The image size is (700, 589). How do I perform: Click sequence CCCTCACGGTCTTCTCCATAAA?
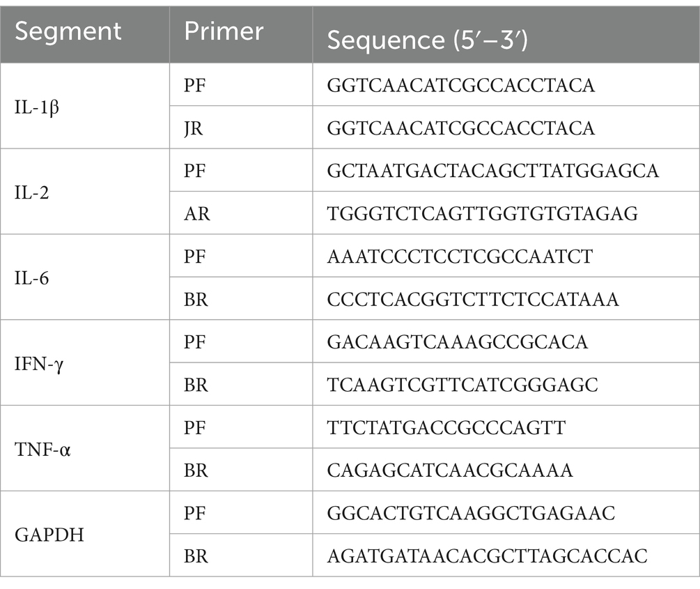(473, 300)
